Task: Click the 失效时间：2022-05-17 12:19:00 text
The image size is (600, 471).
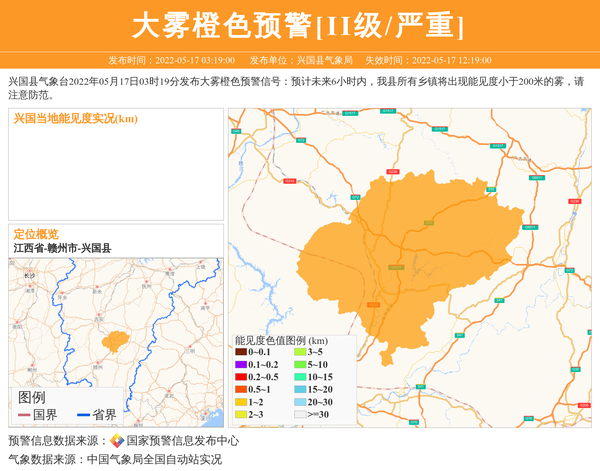Action: pos(428,60)
